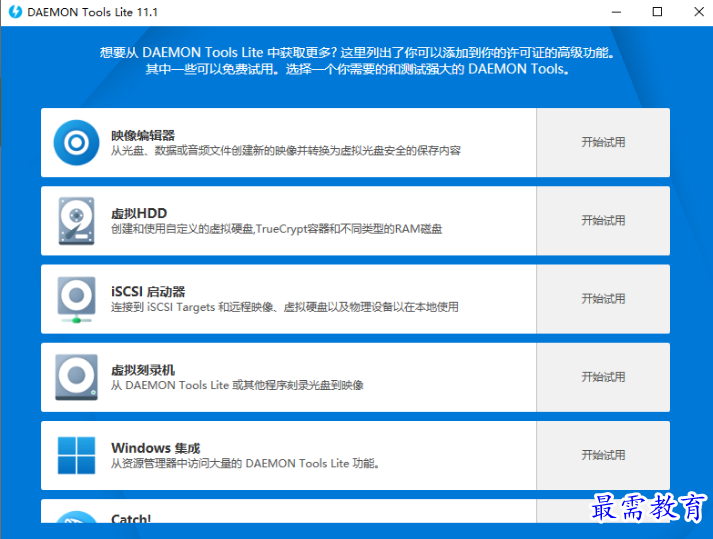Click the iSCSI 启动器 network disc icon
Screen dimensions: 713x539
click(76, 300)
